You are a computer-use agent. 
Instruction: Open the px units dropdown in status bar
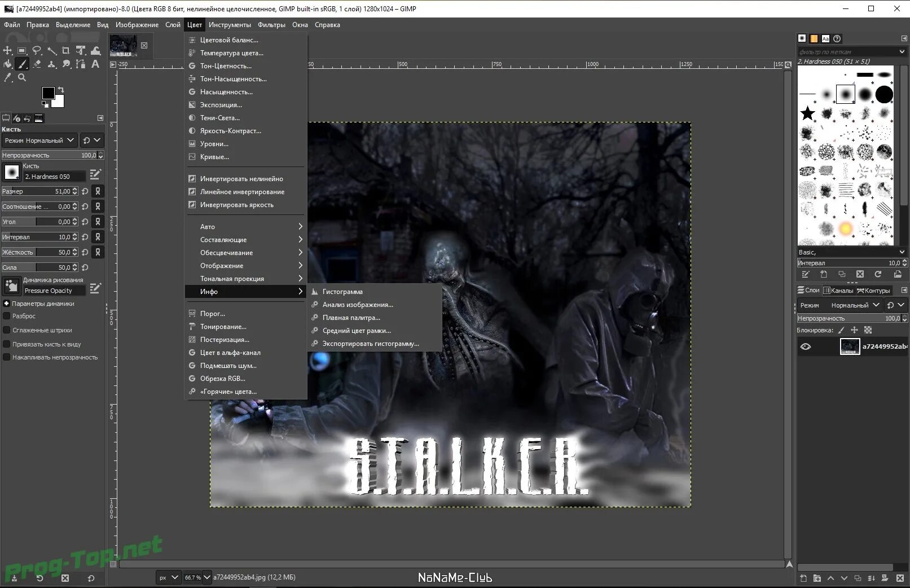pos(168,577)
